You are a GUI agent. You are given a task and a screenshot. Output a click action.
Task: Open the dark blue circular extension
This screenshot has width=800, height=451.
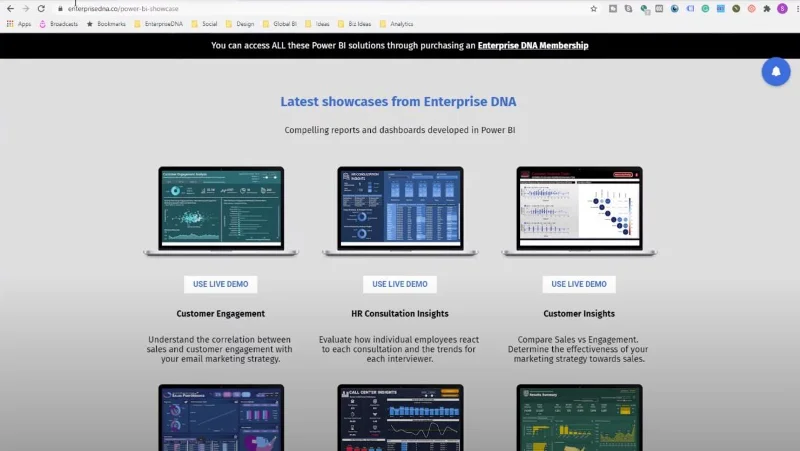(674, 9)
